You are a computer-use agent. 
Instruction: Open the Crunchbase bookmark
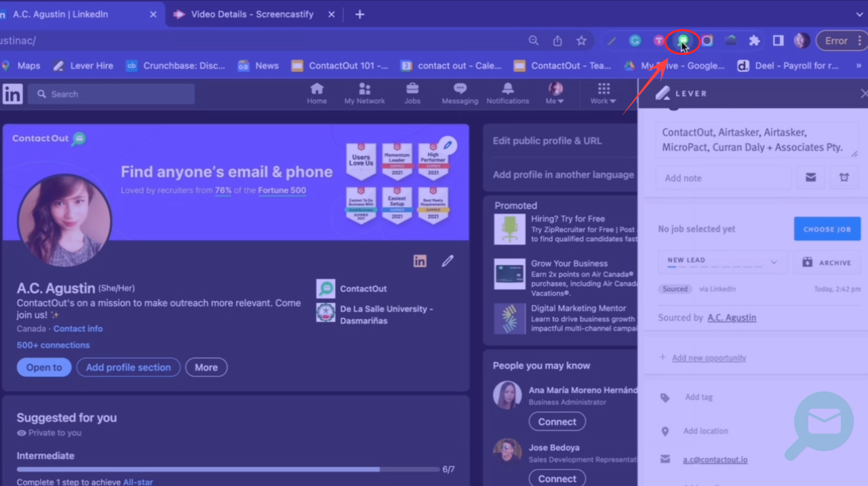[x=176, y=66]
